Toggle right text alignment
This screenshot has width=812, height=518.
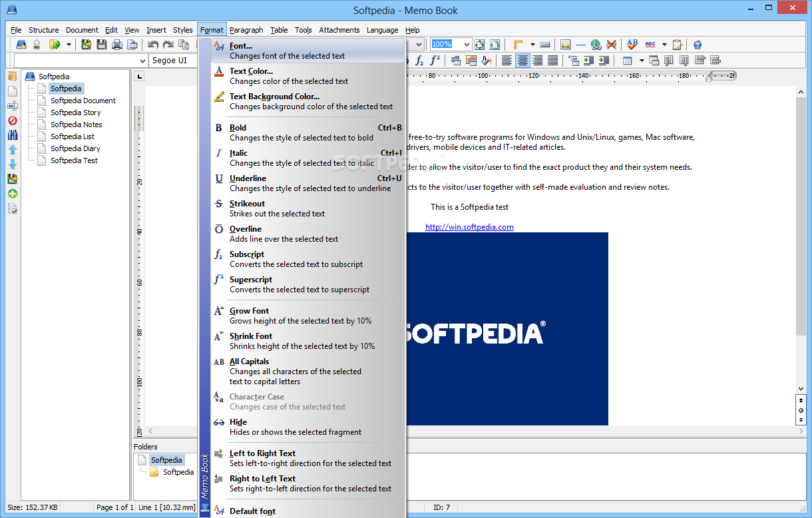[537, 61]
